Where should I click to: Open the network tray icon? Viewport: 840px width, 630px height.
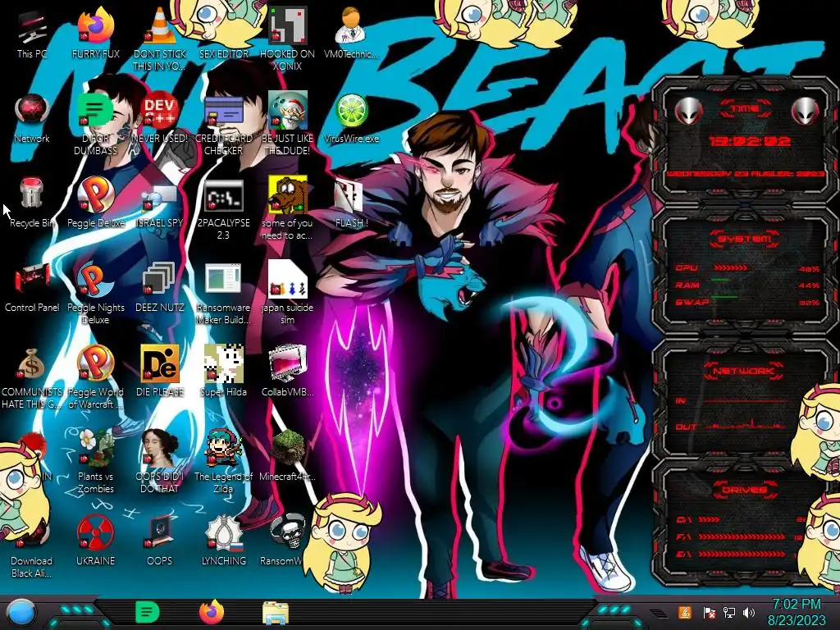[728, 613]
